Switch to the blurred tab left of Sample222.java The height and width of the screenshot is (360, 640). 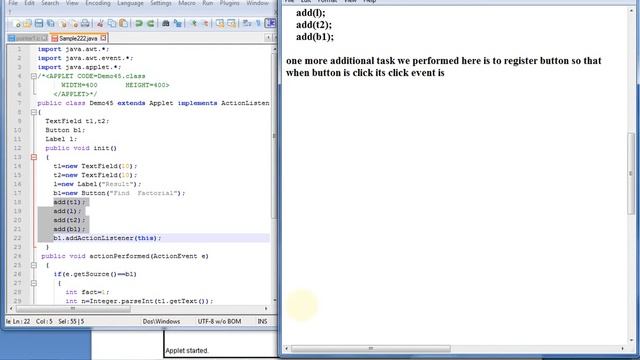pyautogui.click(x=28, y=38)
